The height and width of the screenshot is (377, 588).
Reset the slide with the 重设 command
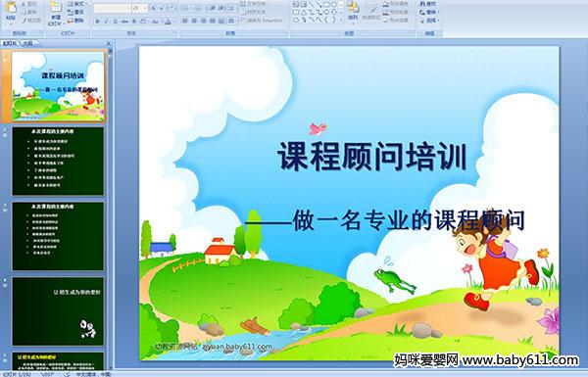[x=75, y=12]
